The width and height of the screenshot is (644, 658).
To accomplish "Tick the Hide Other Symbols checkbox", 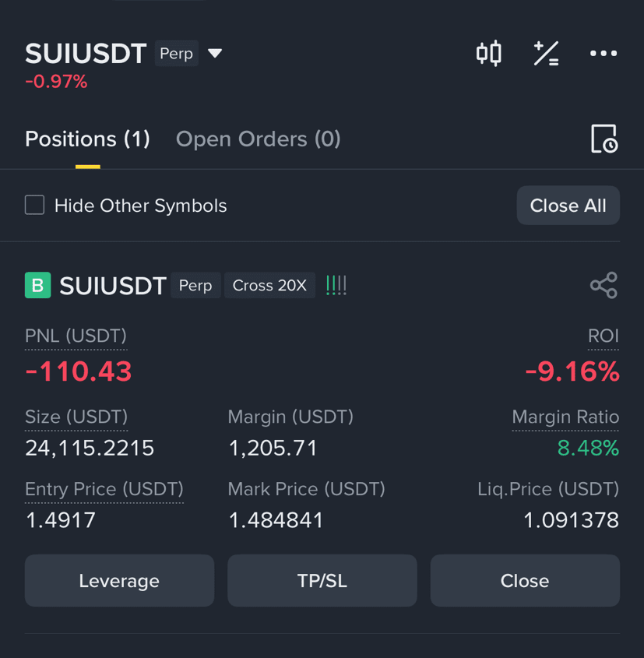I will pyautogui.click(x=34, y=206).
